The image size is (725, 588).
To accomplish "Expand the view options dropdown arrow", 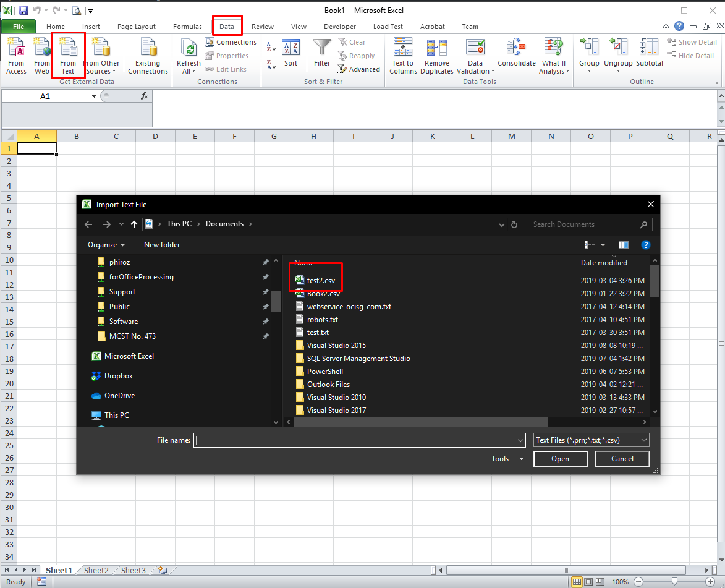I will point(603,245).
